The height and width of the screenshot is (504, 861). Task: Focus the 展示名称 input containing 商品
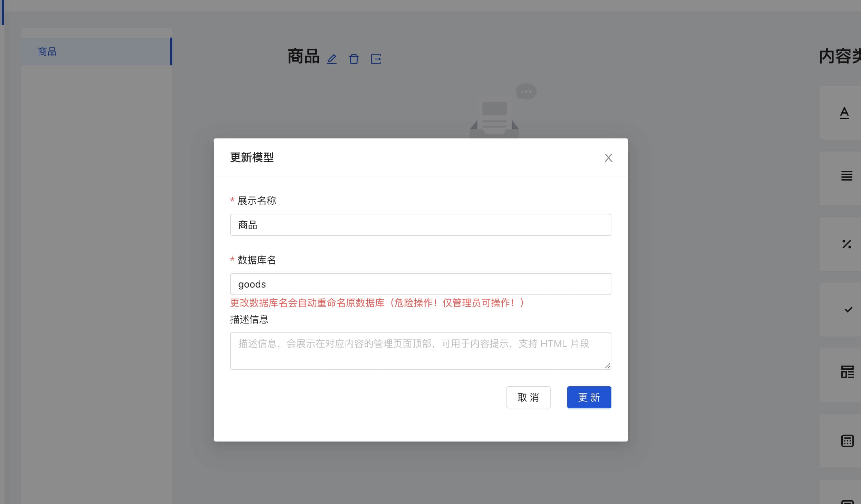pos(420,225)
